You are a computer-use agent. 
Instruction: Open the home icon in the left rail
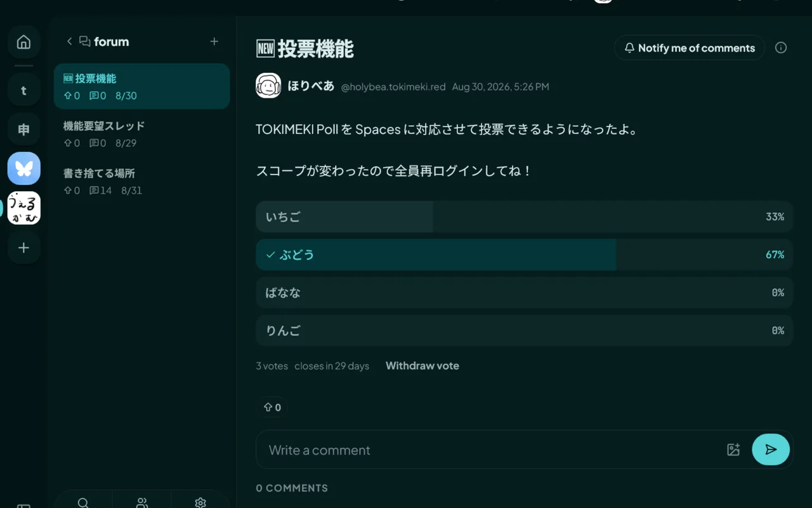(23, 43)
